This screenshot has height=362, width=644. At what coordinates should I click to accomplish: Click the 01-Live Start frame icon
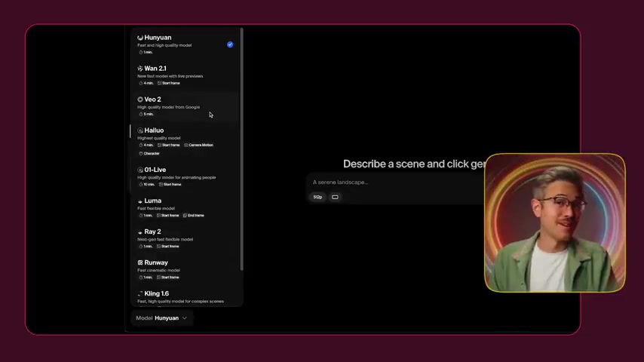pyautogui.click(x=161, y=185)
